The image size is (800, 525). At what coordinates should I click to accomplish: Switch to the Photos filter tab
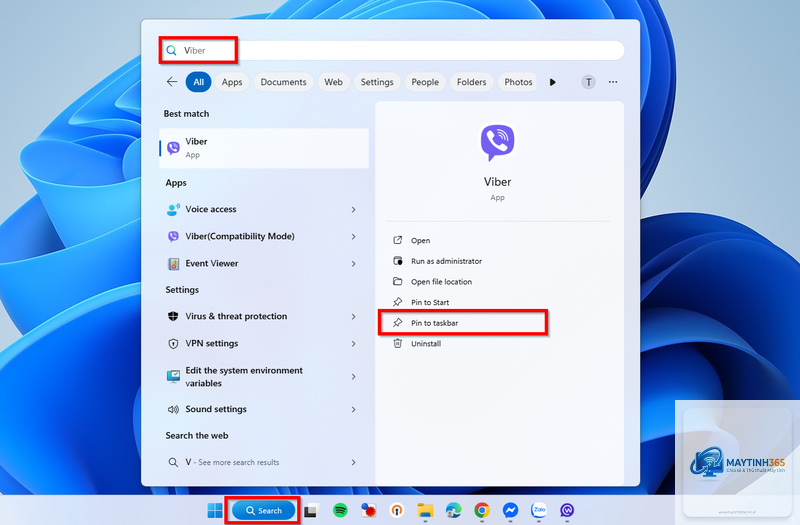click(x=518, y=82)
